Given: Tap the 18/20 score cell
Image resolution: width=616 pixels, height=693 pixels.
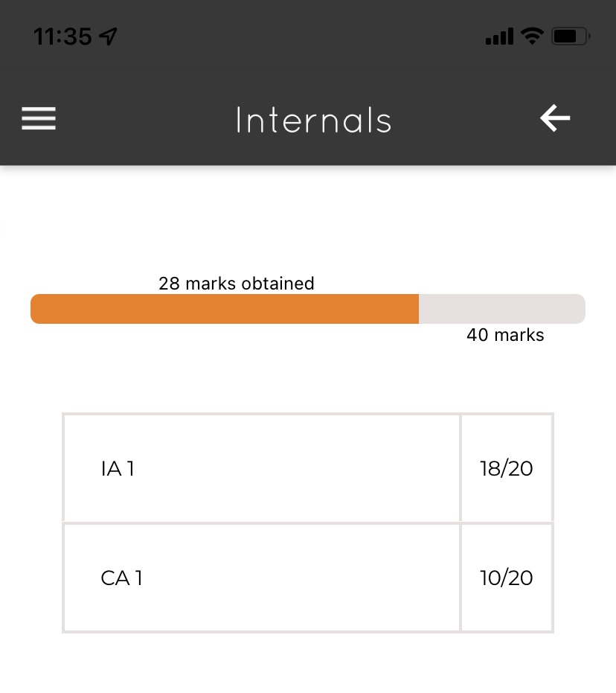Looking at the screenshot, I should tap(507, 469).
